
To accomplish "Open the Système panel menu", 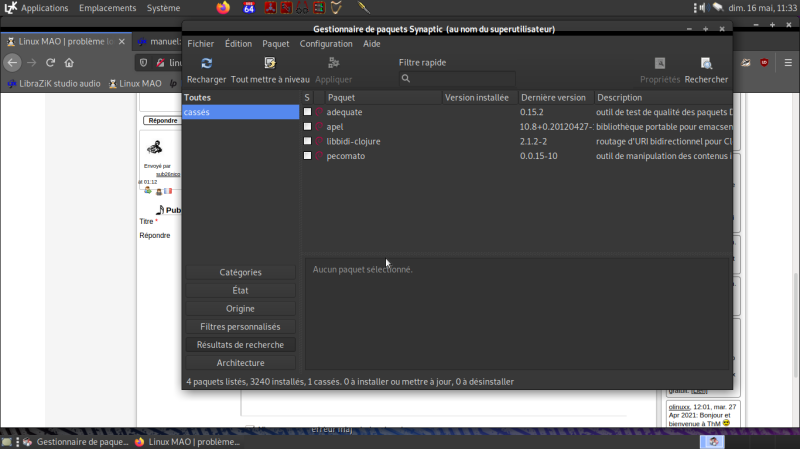I will (x=163, y=8).
